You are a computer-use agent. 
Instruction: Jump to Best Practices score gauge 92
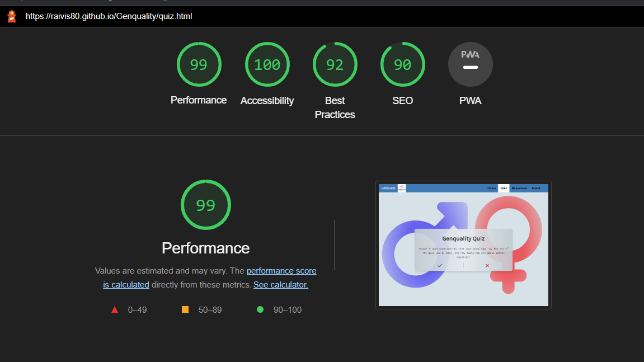click(x=335, y=64)
